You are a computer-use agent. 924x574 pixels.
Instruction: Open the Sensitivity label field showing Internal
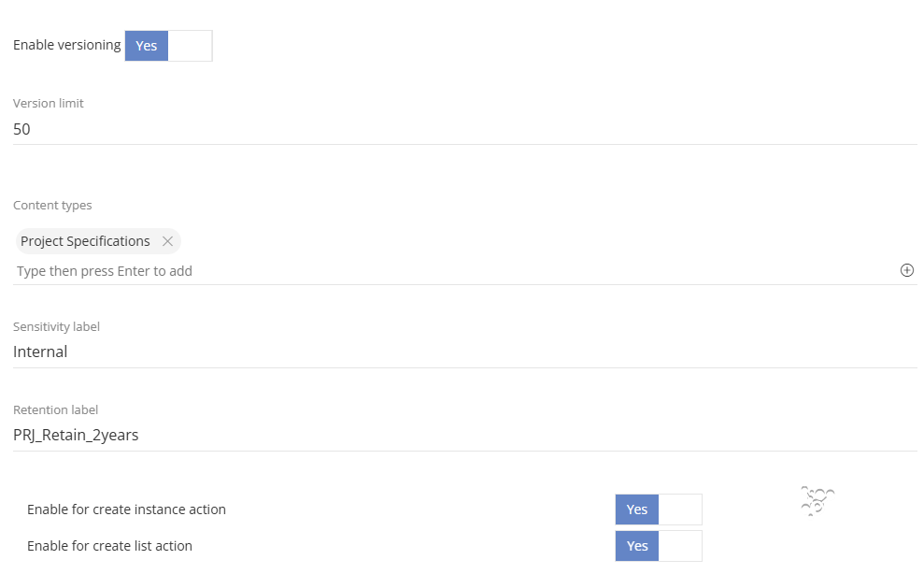click(465, 352)
